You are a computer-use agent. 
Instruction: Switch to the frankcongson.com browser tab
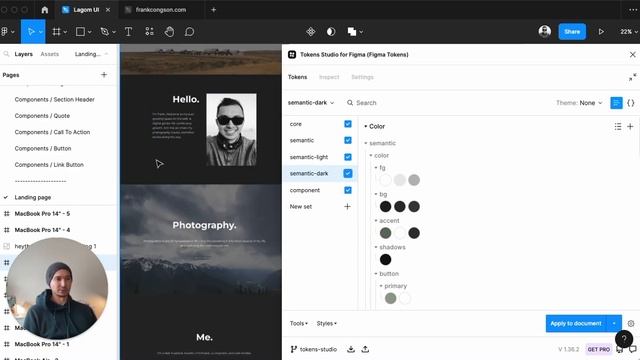160,10
